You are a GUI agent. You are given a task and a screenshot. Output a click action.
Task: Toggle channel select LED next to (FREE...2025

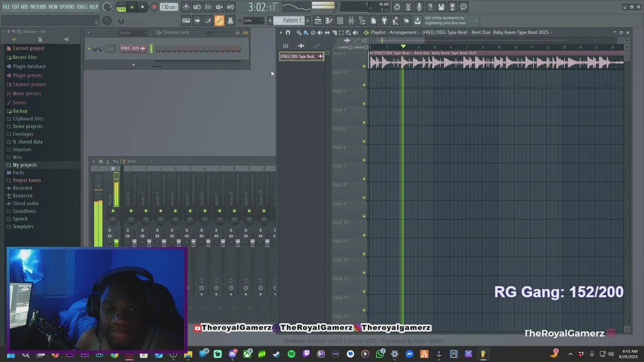coord(151,49)
